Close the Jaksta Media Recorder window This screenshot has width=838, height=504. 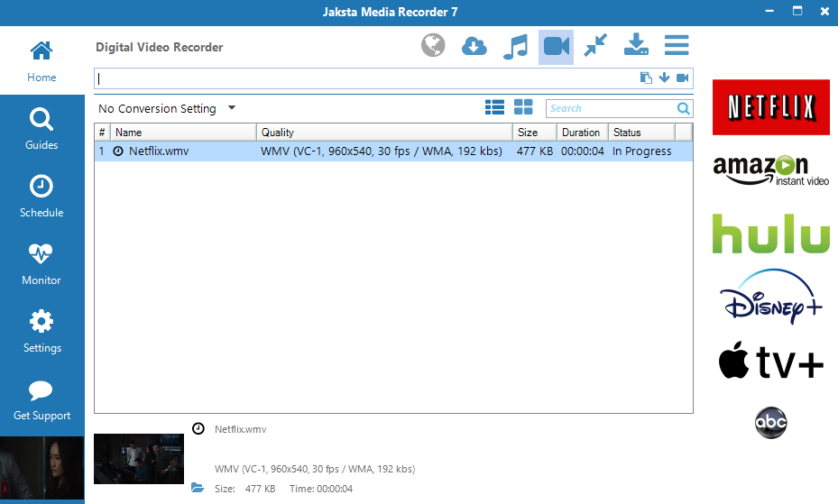(824, 11)
